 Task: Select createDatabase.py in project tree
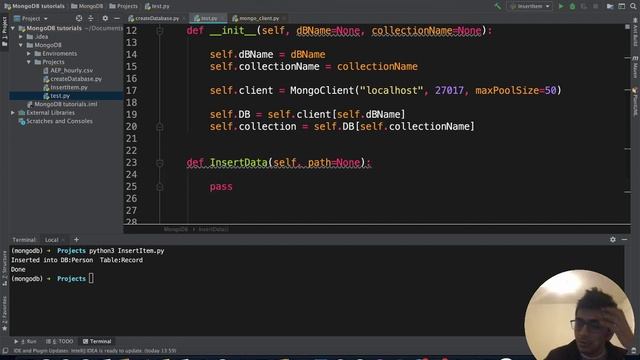(72, 79)
